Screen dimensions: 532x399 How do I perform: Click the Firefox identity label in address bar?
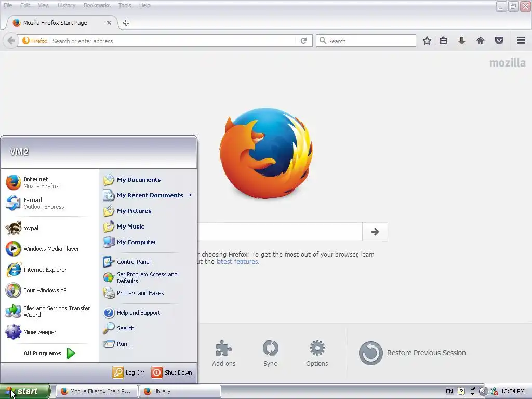pyautogui.click(x=35, y=41)
